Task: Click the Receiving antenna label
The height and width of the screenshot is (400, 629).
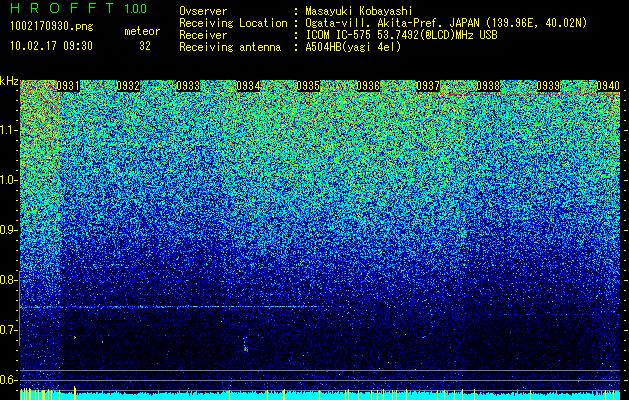Action: (x=230, y=47)
